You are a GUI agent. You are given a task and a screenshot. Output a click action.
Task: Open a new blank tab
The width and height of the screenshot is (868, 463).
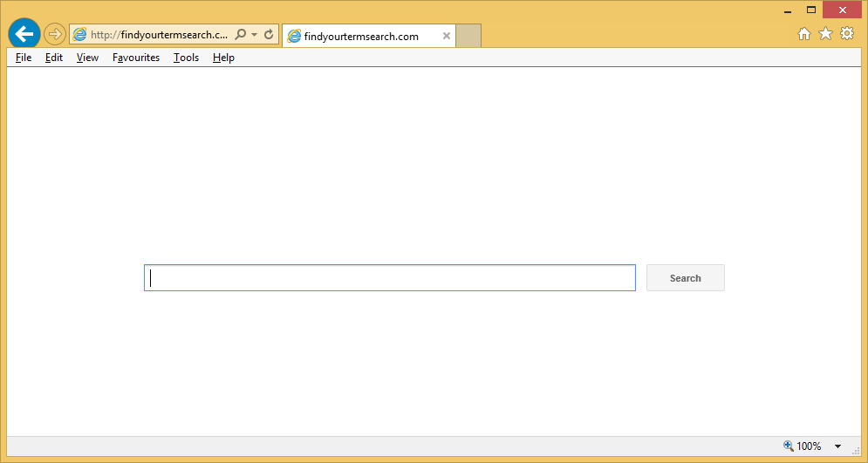pos(468,37)
